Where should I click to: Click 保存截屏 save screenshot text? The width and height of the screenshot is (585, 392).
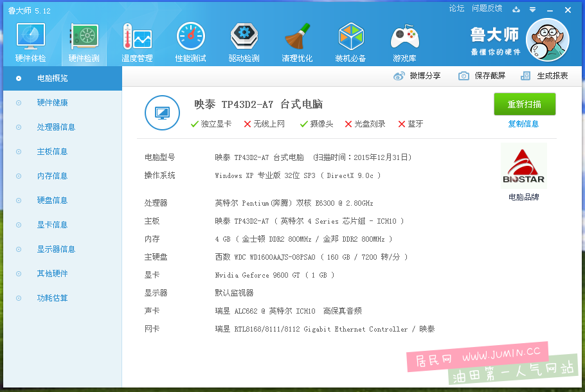point(490,76)
